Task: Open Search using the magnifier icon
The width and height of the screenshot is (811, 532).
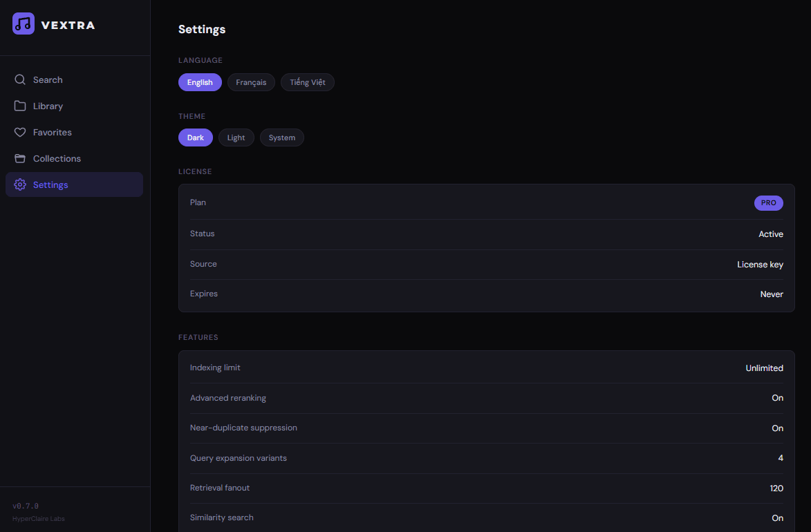Action: tap(20, 79)
